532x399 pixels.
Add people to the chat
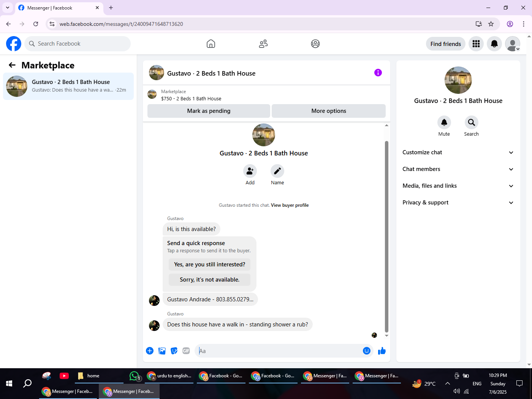click(x=250, y=171)
